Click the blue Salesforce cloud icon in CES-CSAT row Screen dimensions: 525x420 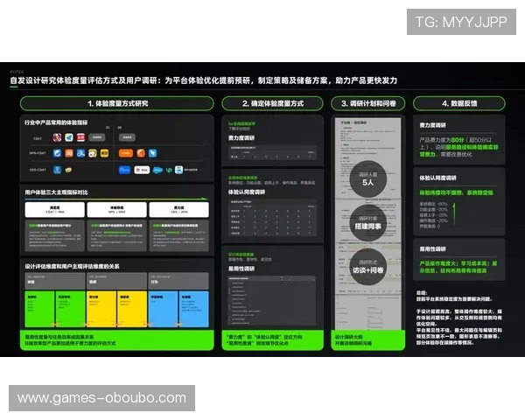click(x=157, y=170)
